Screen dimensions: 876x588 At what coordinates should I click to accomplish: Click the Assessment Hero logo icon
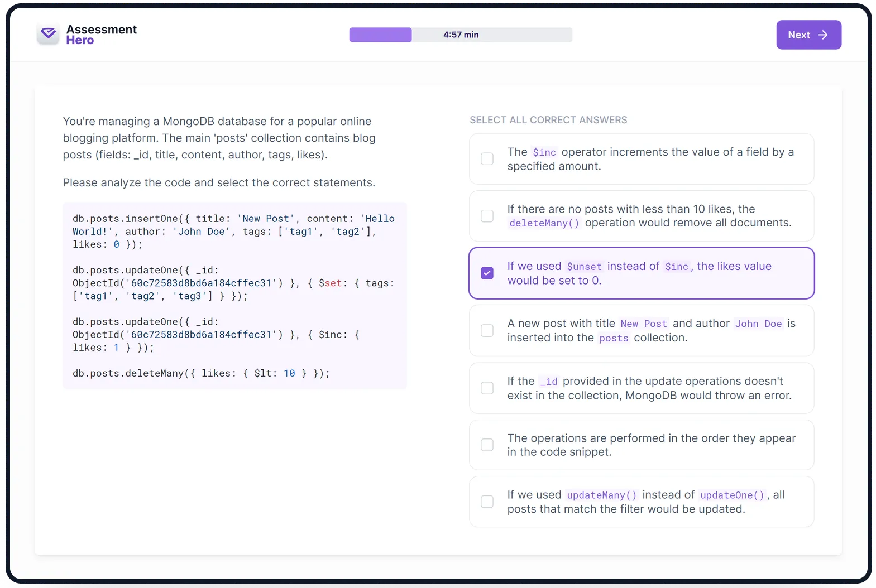tap(49, 34)
